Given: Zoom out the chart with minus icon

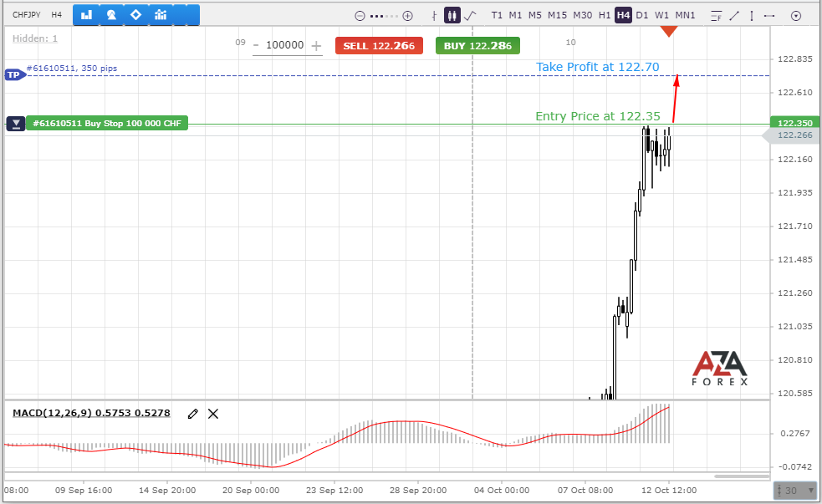Looking at the screenshot, I should point(360,16).
